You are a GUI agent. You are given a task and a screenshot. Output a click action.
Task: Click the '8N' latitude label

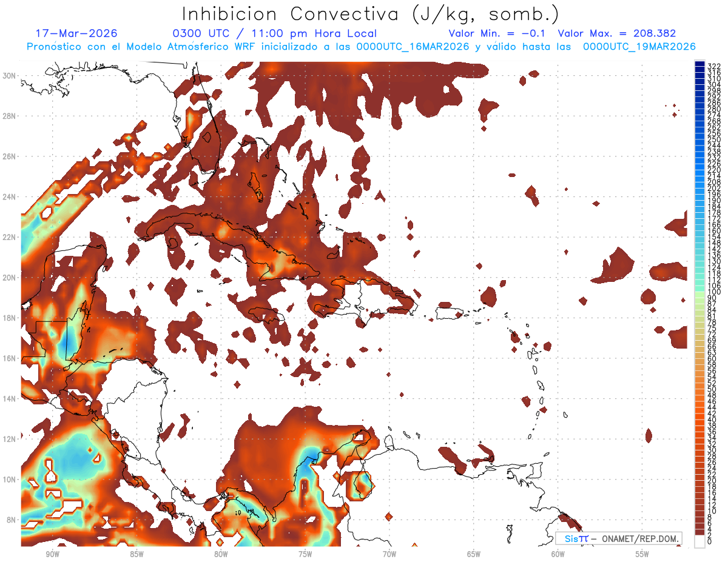[12, 520]
